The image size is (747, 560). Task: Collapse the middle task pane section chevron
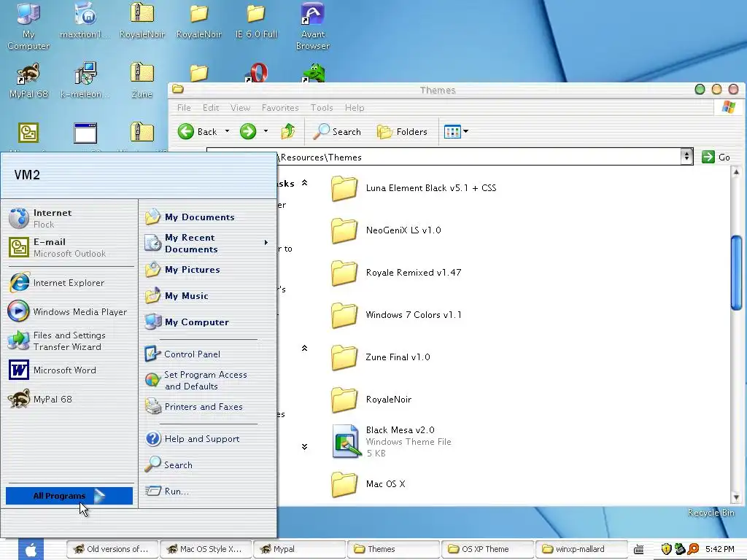point(304,348)
